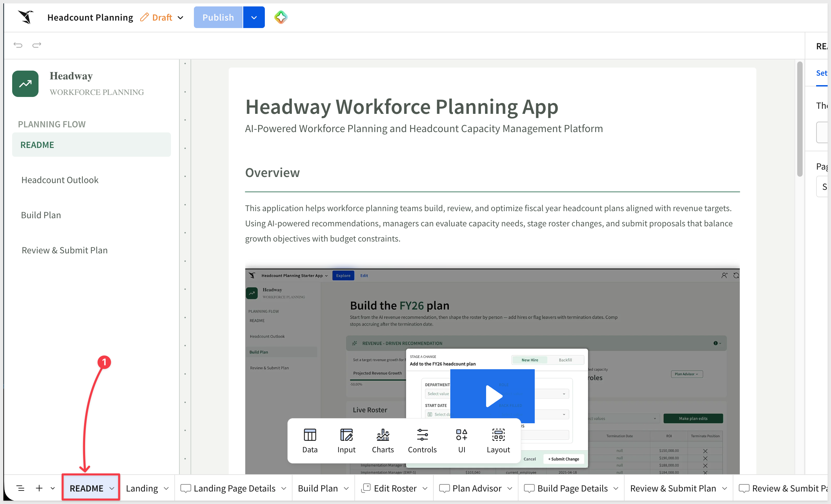Add a new page with the plus icon
The width and height of the screenshot is (831, 504).
click(39, 488)
